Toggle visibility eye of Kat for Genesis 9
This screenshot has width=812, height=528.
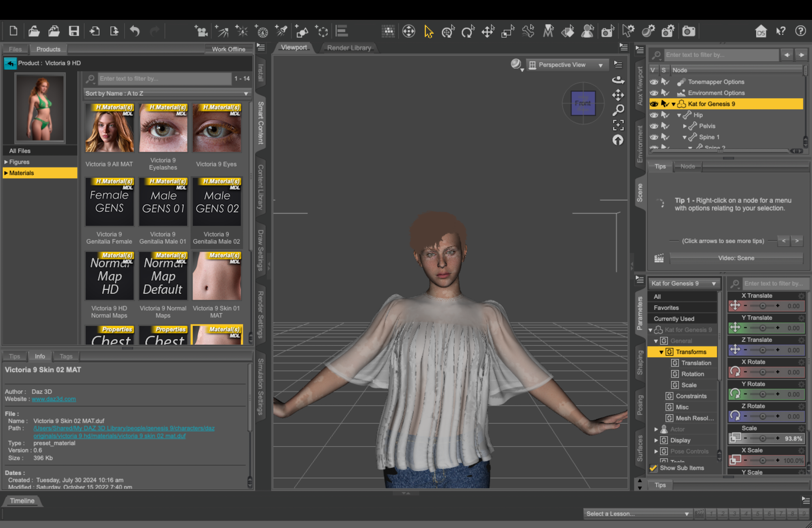[x=654, y=104]
